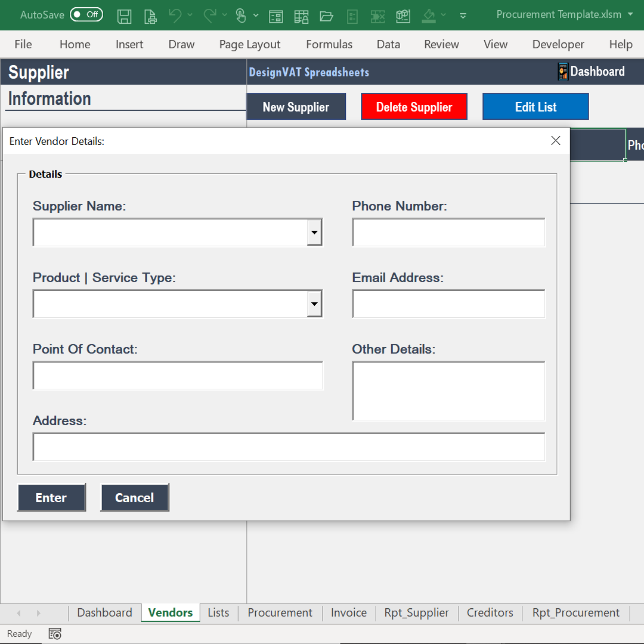Switch to the Developer ribbon tab
Image resolution: width=644 pixels, height=644 pixels.
coord(558,44)
